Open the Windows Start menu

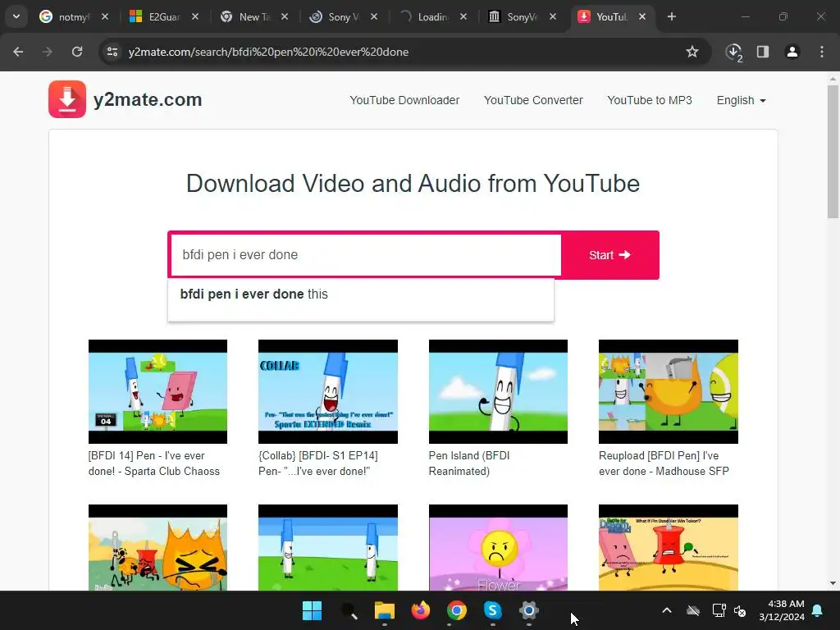coord(312,610)
